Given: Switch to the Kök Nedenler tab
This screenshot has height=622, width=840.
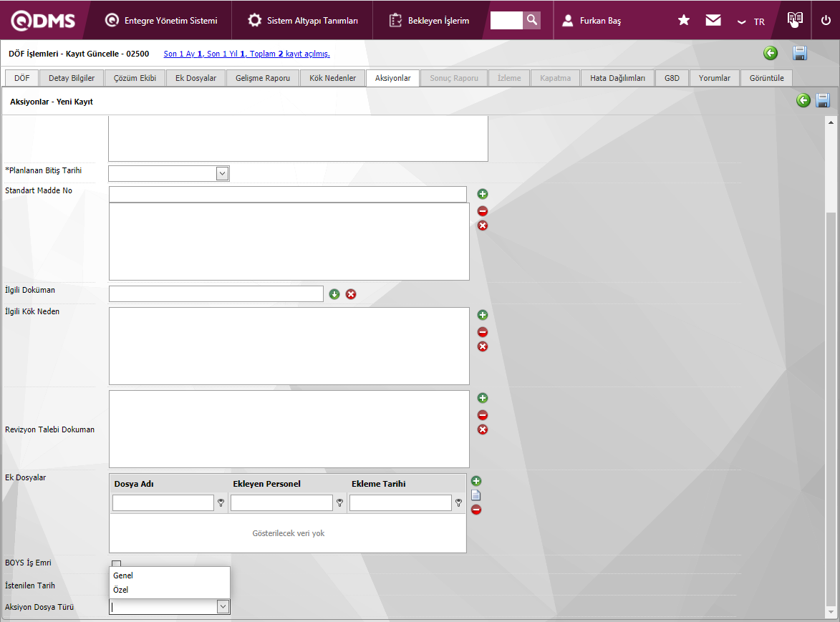Looking at the screenshot, I should click(333, 77).
